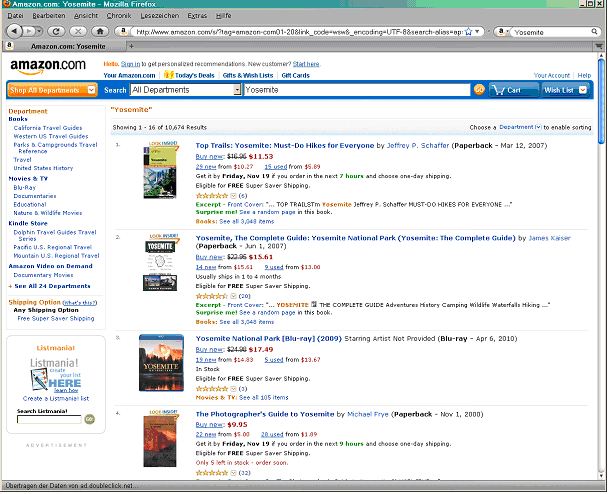Open a new tab with the plus icon
Screen dimensions: 609x494
[131, 46]
